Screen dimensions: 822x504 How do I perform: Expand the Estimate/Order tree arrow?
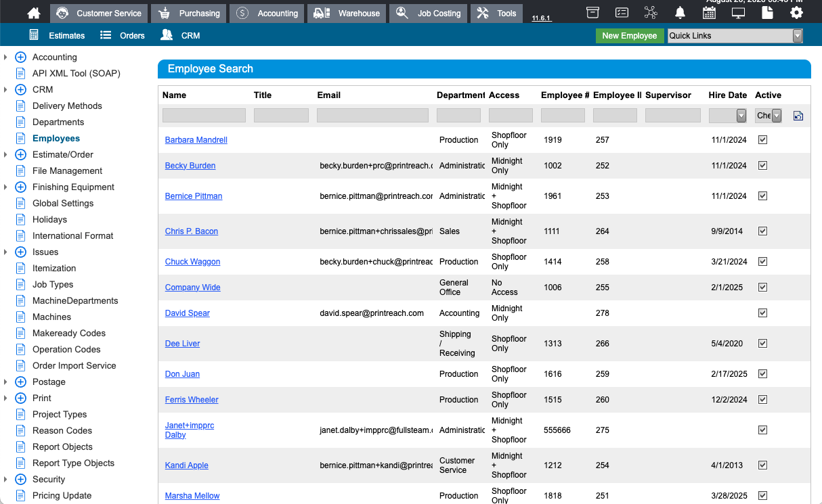click(x=5, y=155)
